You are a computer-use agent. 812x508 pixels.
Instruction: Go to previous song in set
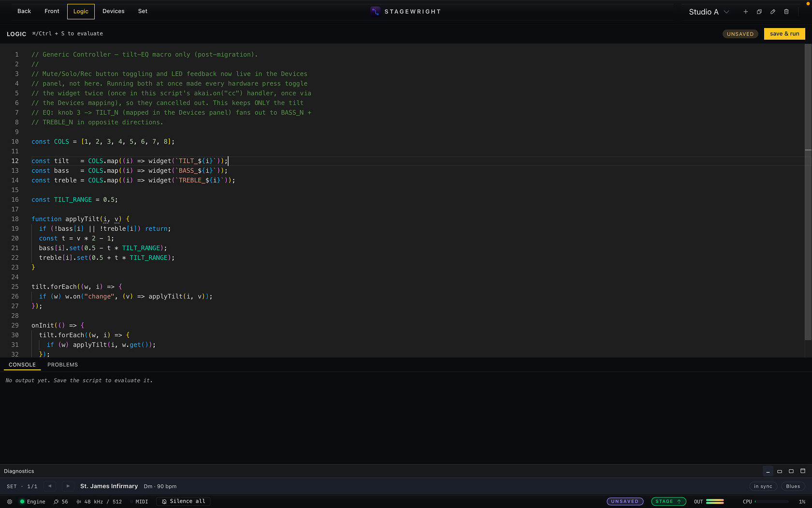tap(50, 486)
